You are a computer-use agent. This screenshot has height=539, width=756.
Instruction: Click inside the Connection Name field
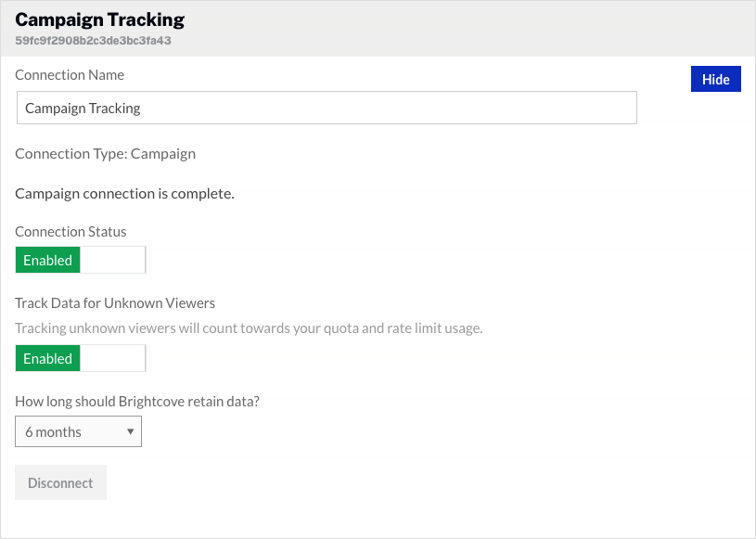[x=327, y=108]
